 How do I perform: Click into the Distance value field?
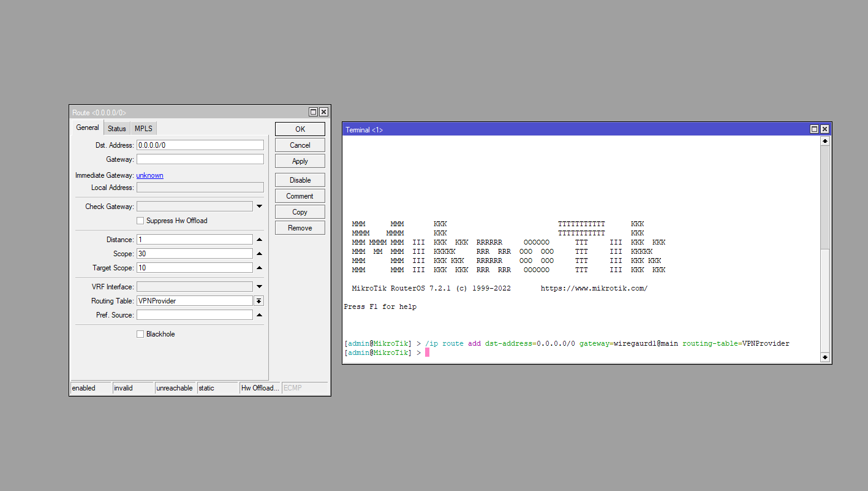point(195,240)
